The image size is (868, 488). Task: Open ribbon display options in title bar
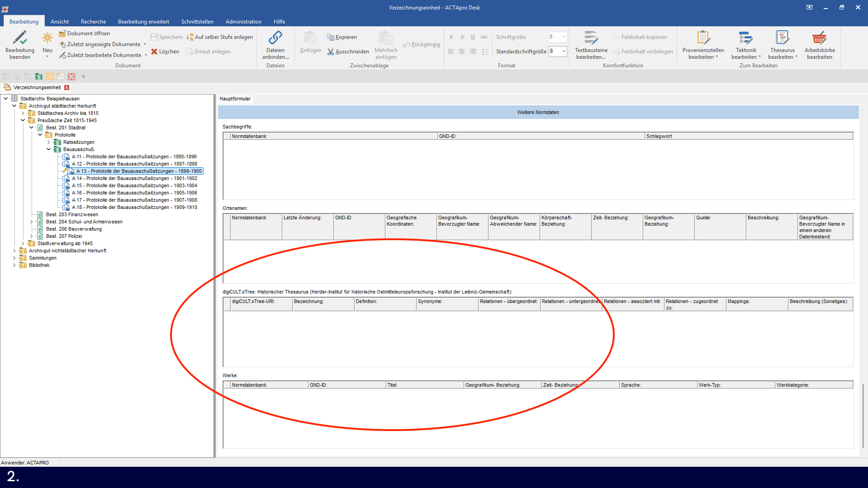coord(809,7)
